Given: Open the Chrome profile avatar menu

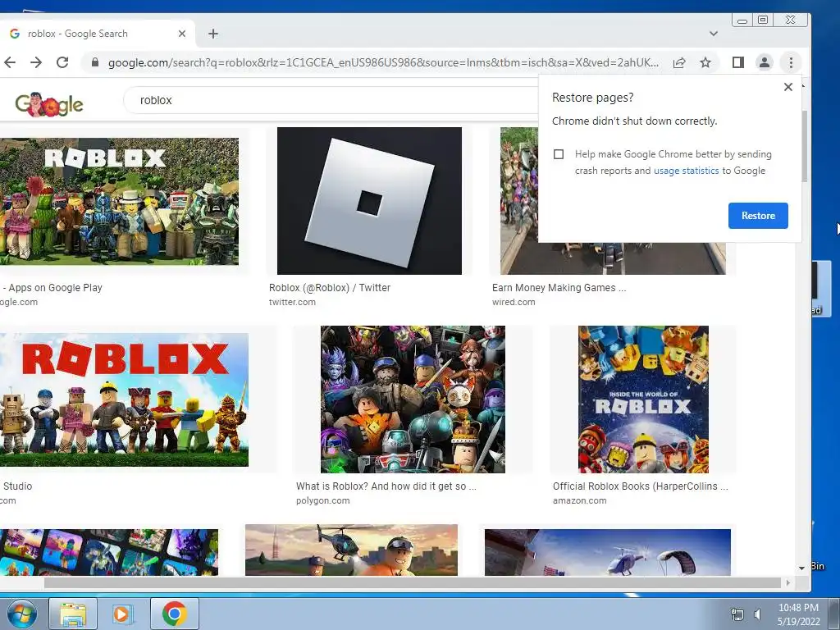Looking at the screenshot, I should tap(765, 62).
